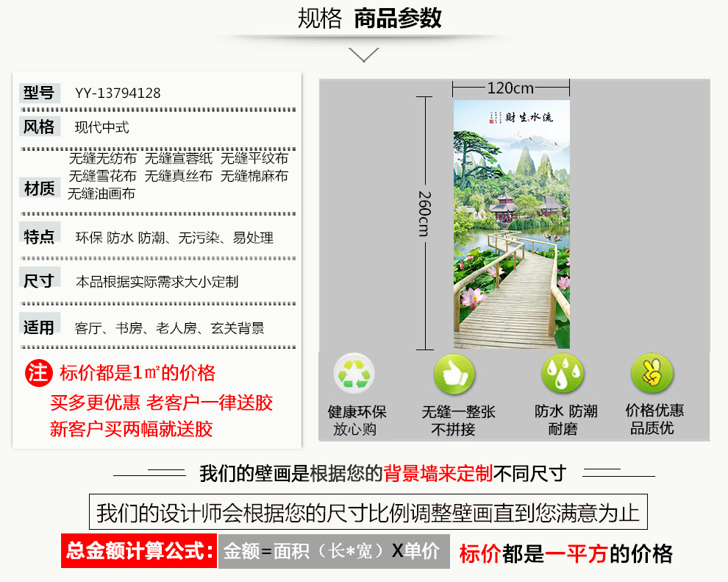Click the victory hand price icon
This screenshot has height=582, width=728.
(x=652, y=373)
